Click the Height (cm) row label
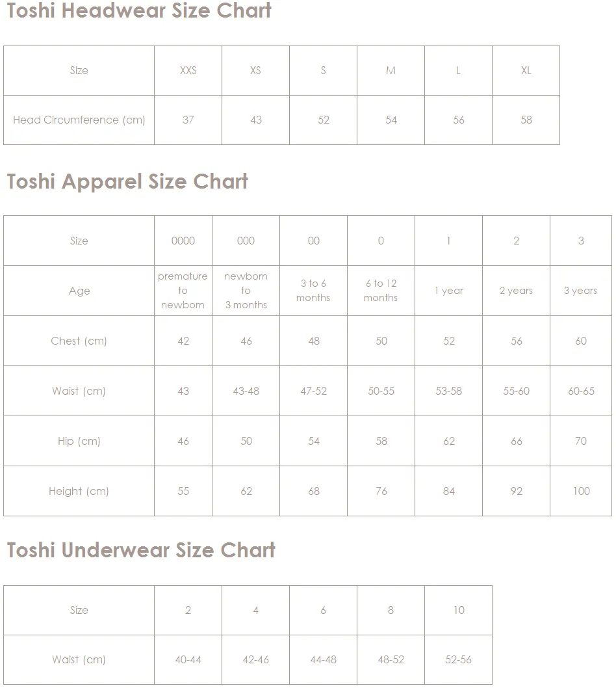Image resolution: width=616 pixels, height=688 pixels. 79,491
